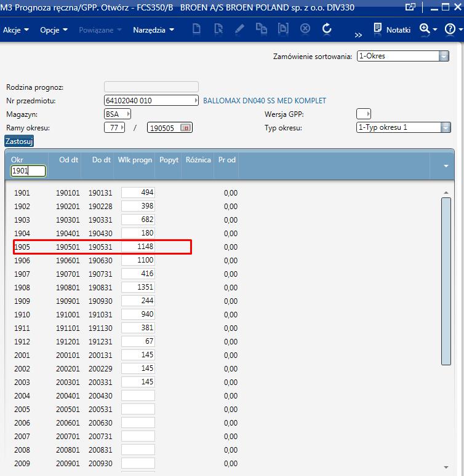Click Do dt value 200229
464x476 pixels.
click(x=100, y=369)
